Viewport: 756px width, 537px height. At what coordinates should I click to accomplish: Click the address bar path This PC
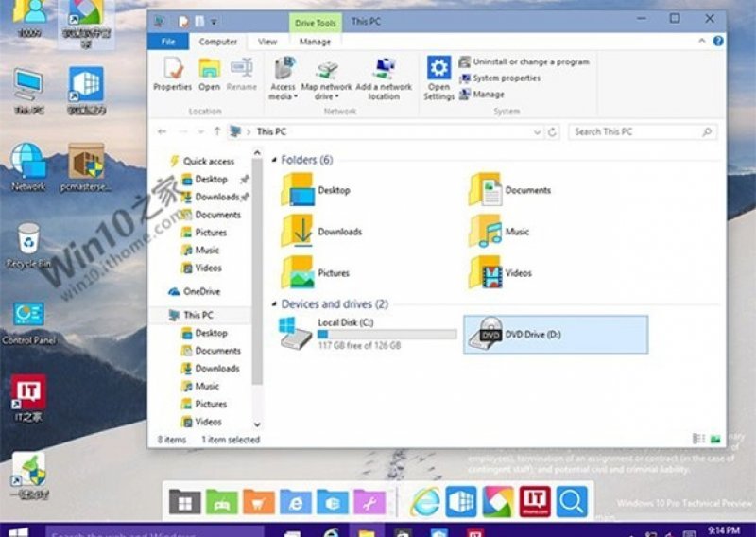click(x=271, y=131)
